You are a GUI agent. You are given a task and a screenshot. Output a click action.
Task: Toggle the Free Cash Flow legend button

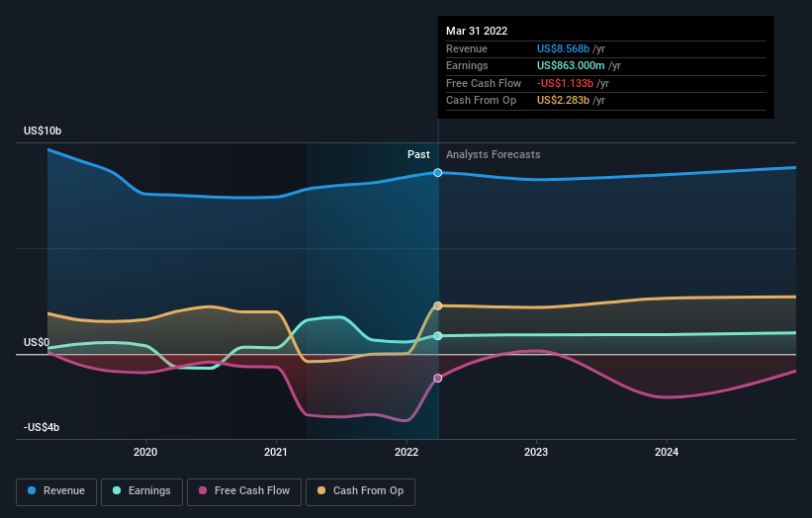[x=244, y=491]
